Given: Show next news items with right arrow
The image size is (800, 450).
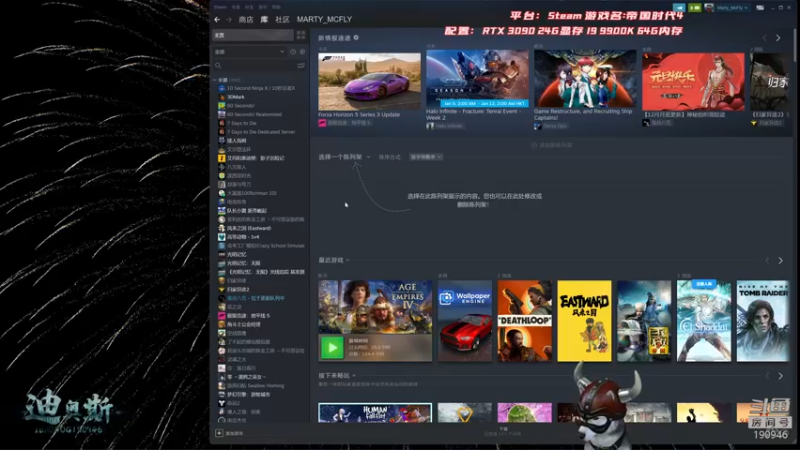Looking at the screenshot, I should click(778, 38).
